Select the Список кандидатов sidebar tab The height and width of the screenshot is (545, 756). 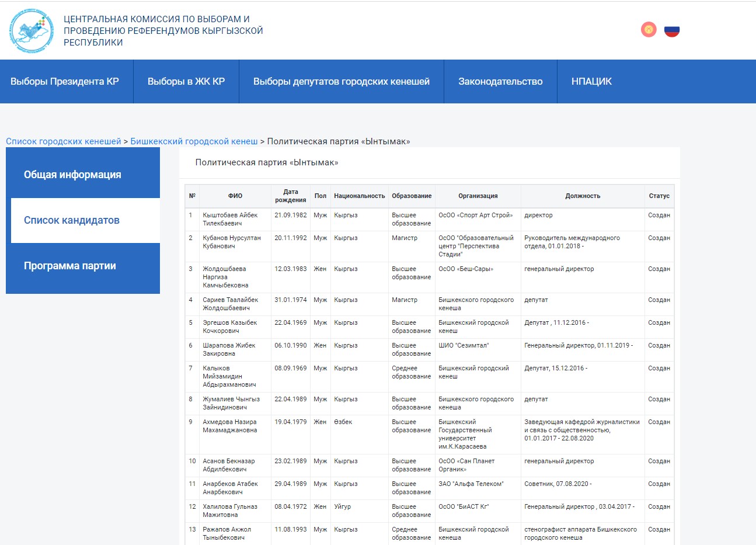[x=72, y=220]
